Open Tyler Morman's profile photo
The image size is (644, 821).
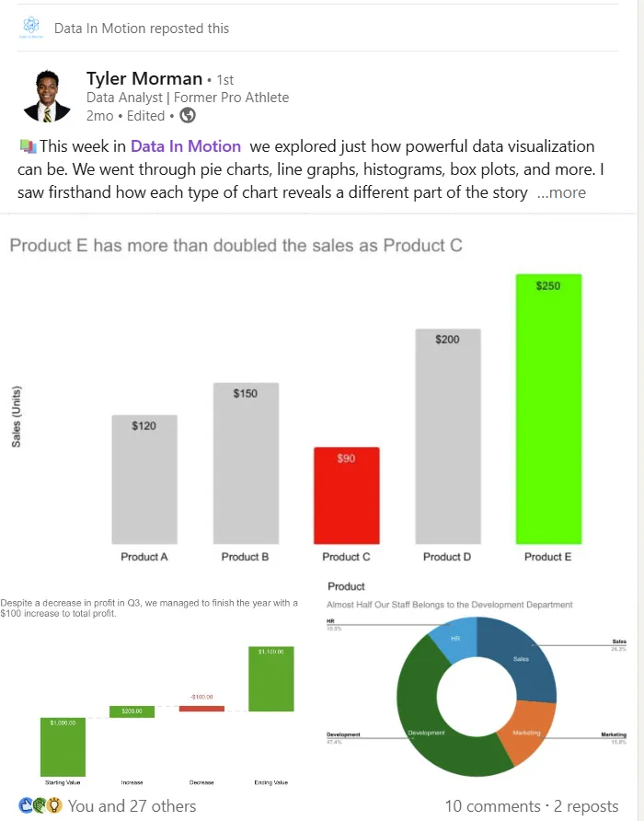click(x=47, y=97)
